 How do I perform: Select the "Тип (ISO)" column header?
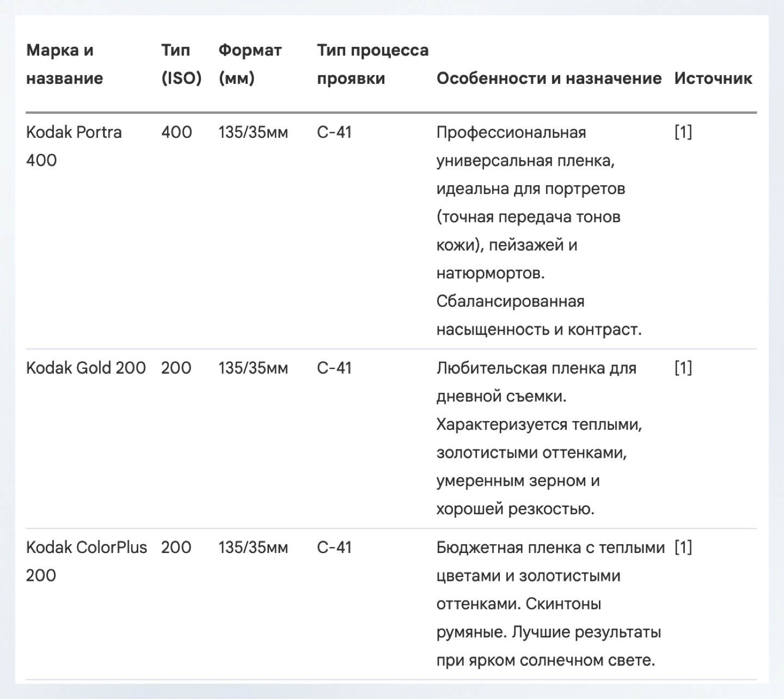(181, 64)
